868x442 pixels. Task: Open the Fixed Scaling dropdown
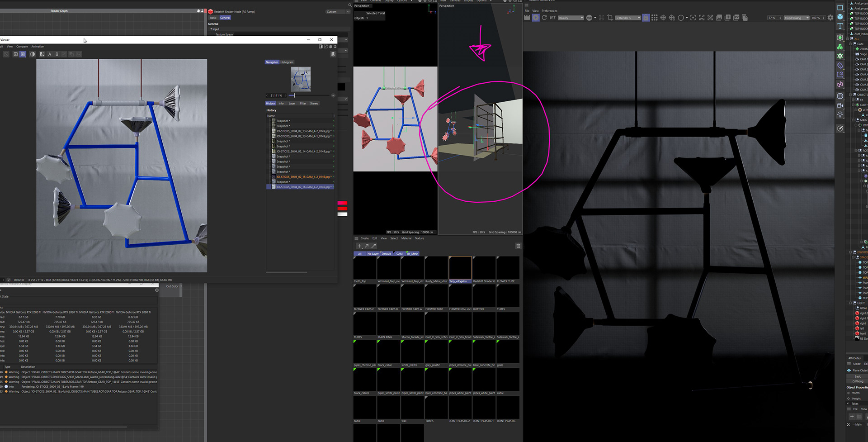(796, 18)
